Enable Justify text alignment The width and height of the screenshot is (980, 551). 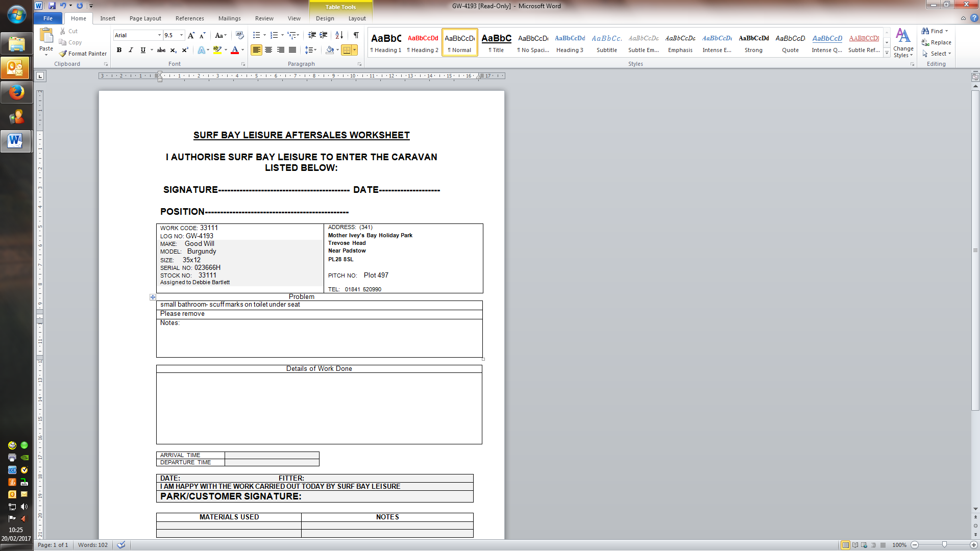point(292,50)
